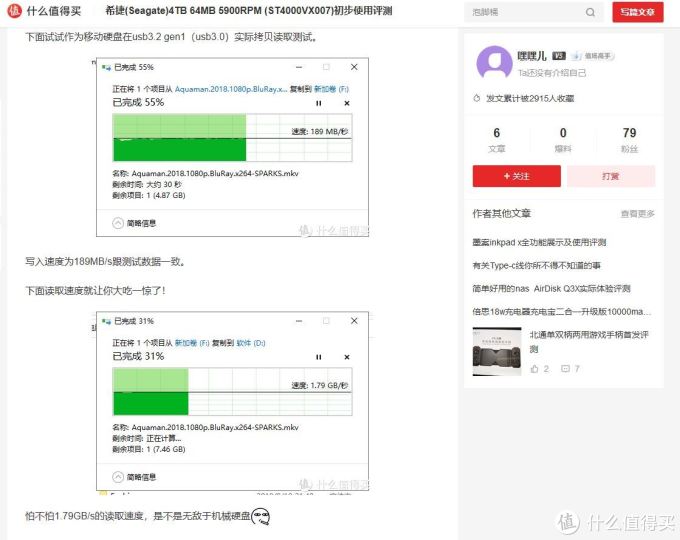Close the 已完成 55% dialog window
The width and height of the screenshot is (680, 540).
(354, 67)
